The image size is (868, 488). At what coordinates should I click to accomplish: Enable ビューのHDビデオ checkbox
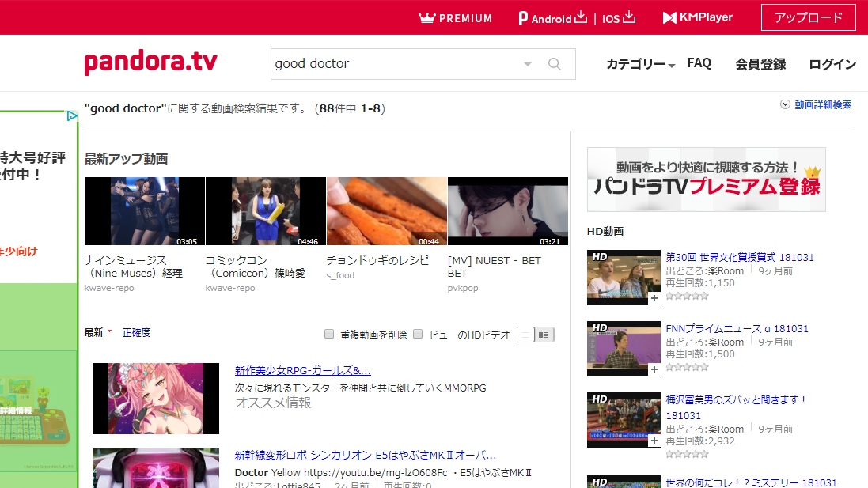click(418, 334)
